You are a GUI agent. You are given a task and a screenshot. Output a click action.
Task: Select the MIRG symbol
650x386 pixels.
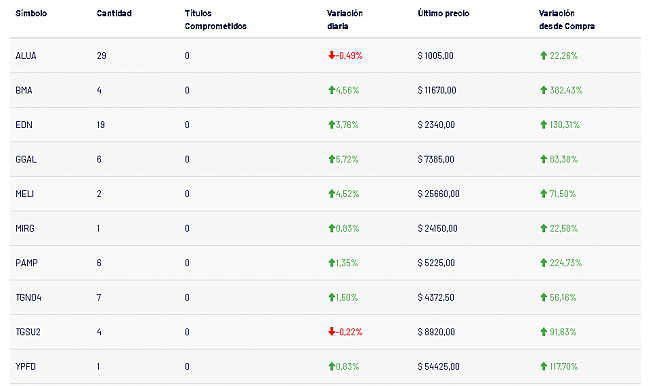click(x=25, y=228)
